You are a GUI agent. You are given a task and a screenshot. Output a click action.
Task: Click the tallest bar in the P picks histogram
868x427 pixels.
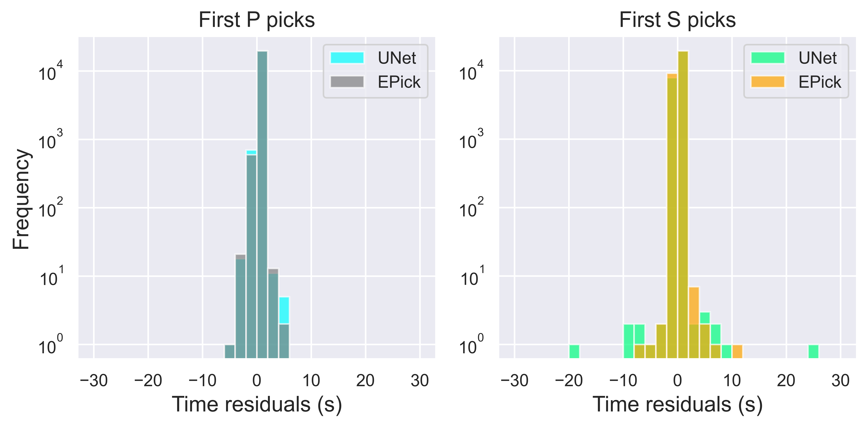coord(262,202)
